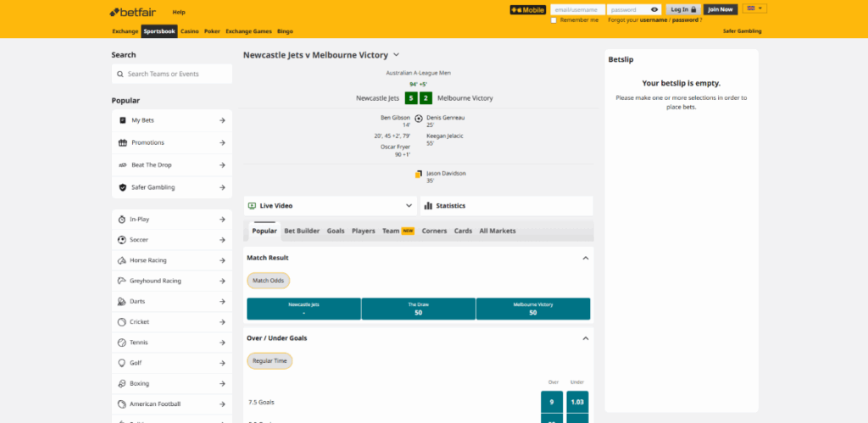868x423 pixels.
Task: Expand the Live Video panel
Action: click(409, 205)
